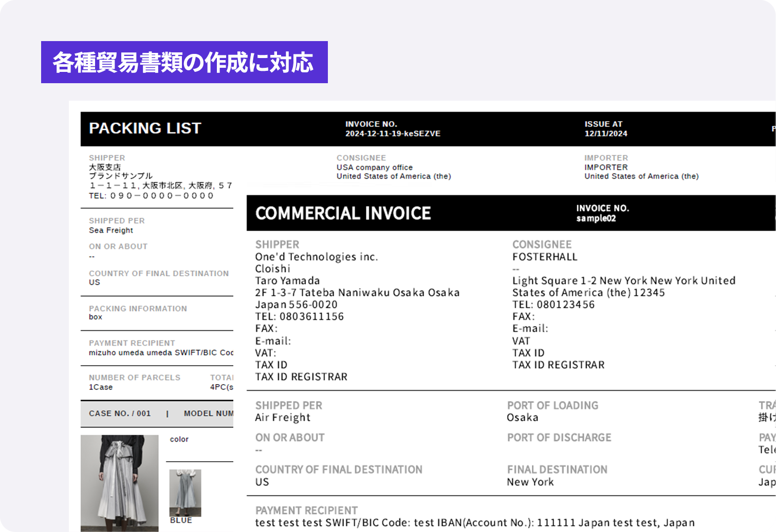Image resolution: width=776 pixels, height=532 pixels.
Task: Click the color column label
Action: click(x=179, y=440)
